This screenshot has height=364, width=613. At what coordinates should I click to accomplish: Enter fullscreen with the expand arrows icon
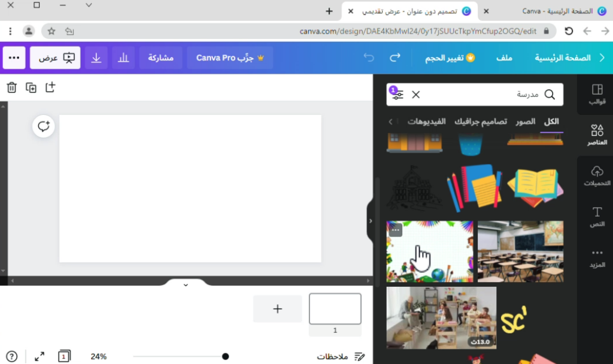(x=39, y=356)
